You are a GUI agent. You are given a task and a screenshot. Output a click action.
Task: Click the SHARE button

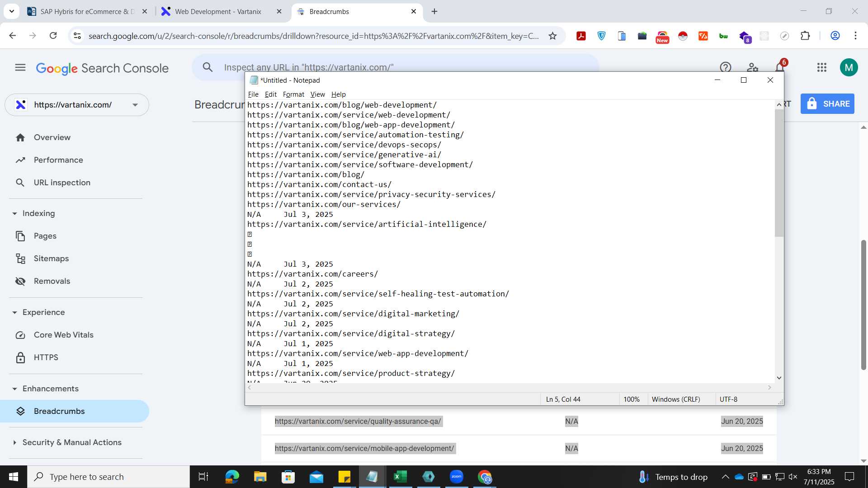tap(827, 104)
